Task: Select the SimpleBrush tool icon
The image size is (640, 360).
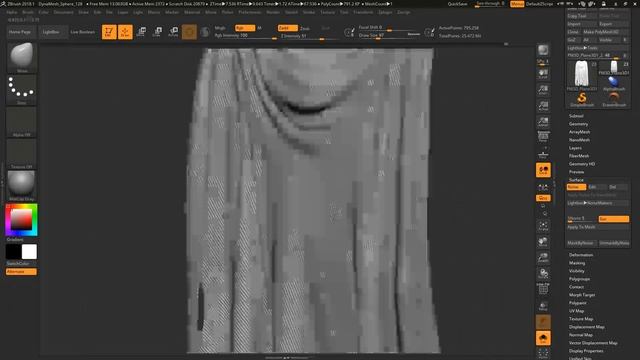Action: 582,99
